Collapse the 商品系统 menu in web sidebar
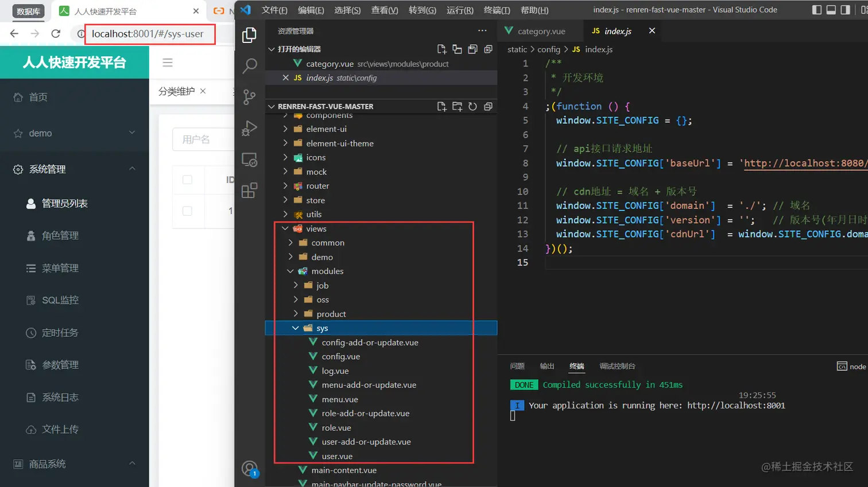The height and width of the screenshot is (487, 868). point(75,463)
